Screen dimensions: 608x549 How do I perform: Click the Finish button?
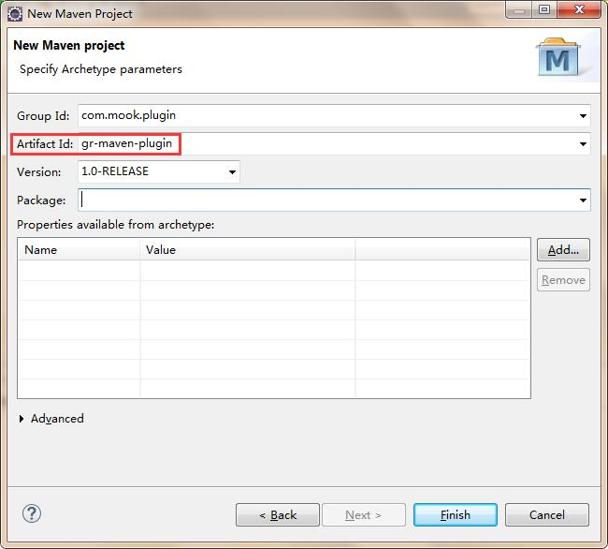click(455, 515)
